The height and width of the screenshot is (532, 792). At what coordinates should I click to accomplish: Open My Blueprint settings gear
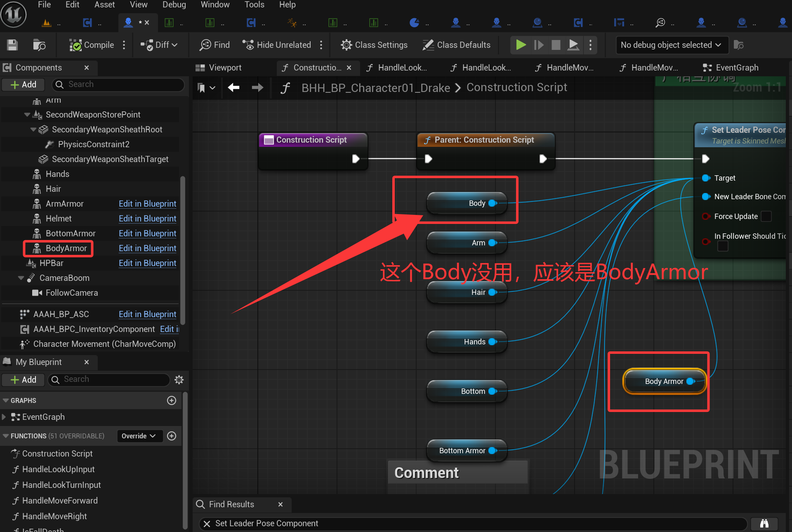point(179,380)
